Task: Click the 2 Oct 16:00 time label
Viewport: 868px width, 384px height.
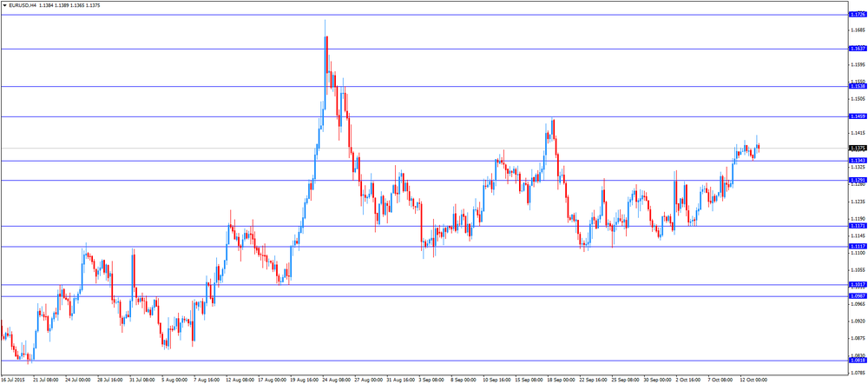Action: pyautogui.click(x=687, y=381)
